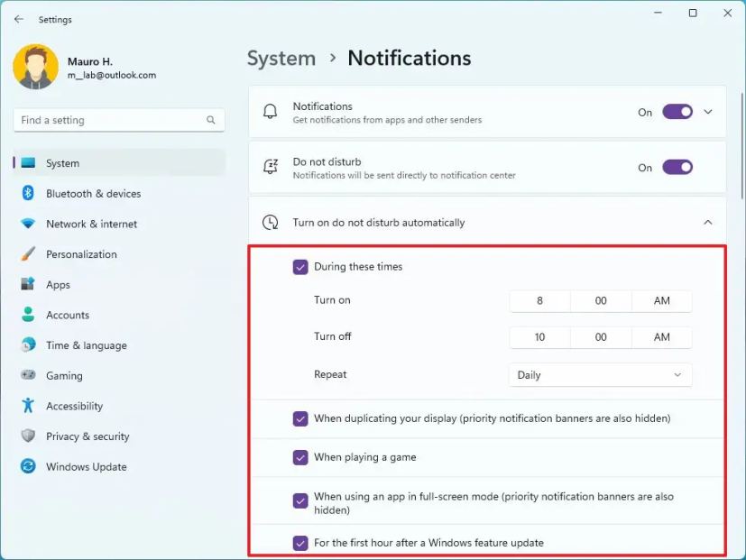
Task: Click the Privacy & security shield icon
Action: 28,436
